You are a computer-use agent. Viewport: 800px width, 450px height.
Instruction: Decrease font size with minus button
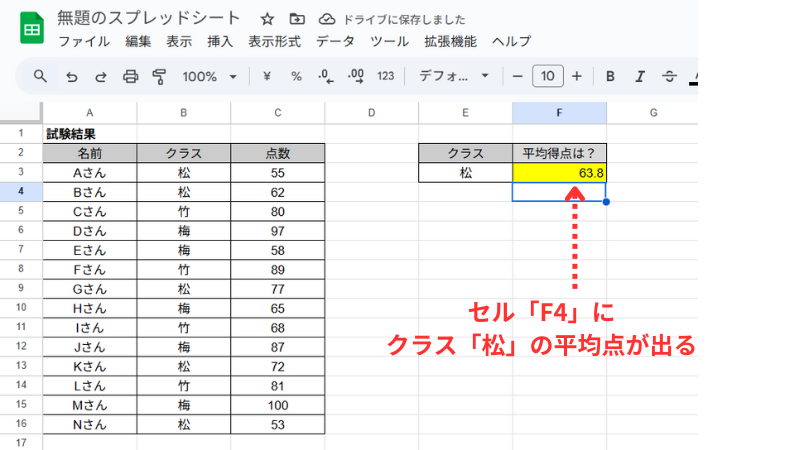(x=517, y=77)
